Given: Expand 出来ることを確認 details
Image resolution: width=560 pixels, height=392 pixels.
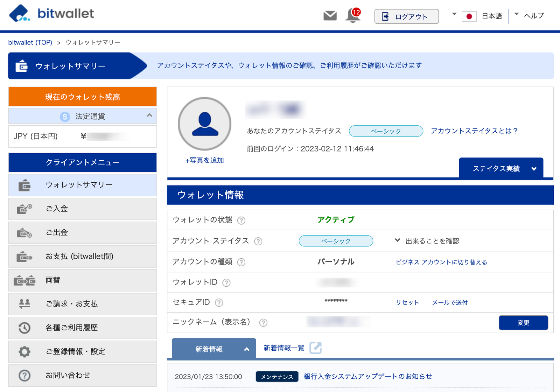Looking at the screenshot, I should pos(427,241).
